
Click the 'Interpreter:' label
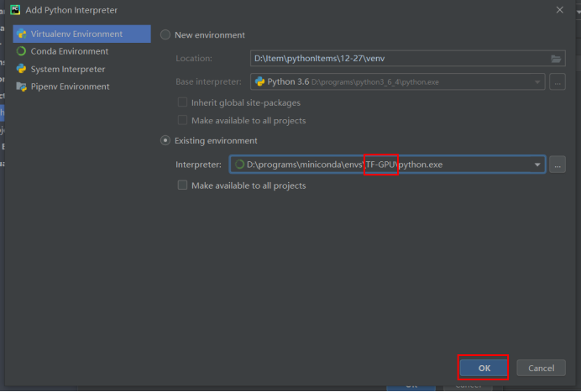pyautogui.click(x=198, y=165)
